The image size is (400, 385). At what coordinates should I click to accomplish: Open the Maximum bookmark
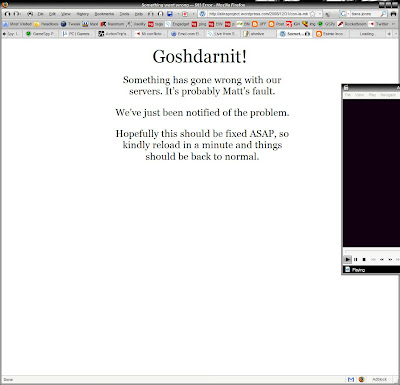point(112,24)
